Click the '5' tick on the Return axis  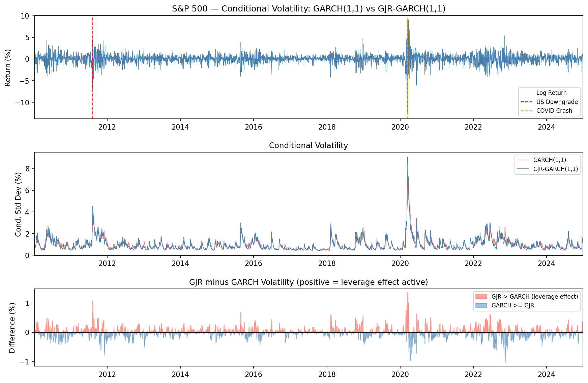pyautogui.click(x=28, y=37)
